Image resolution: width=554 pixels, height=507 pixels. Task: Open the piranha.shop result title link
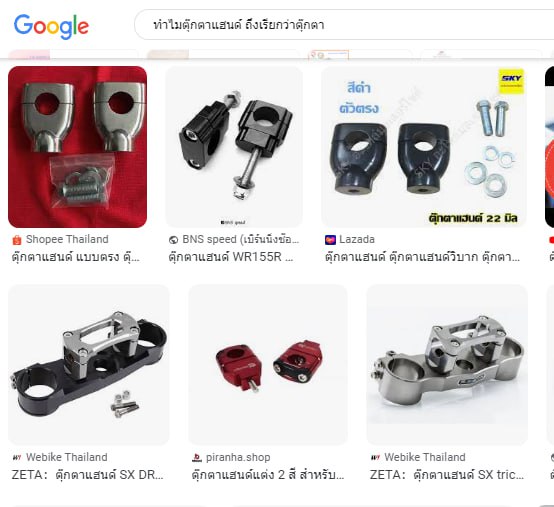[268, 474]
